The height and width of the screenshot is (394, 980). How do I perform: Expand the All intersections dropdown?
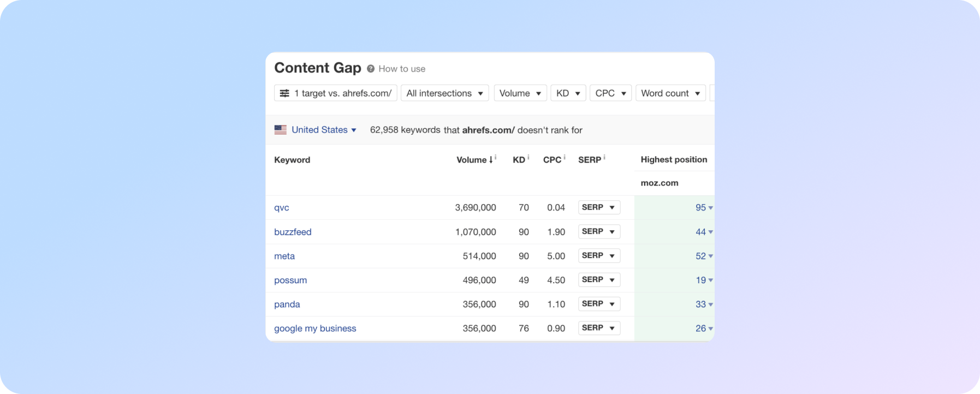444,93
